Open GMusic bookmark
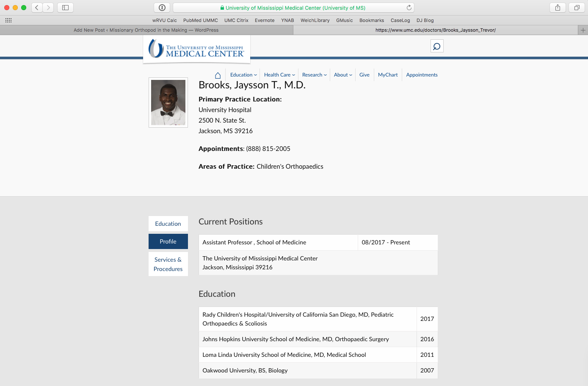 (x=345, y=20)
